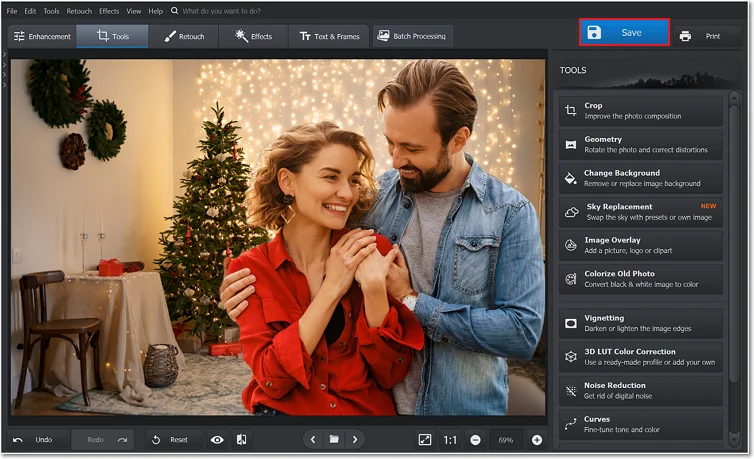Viewport: 754px width, 459px height.
Task: Open 'Improve the photo composition' Crop entry
Action: click(x=641, y=111)
